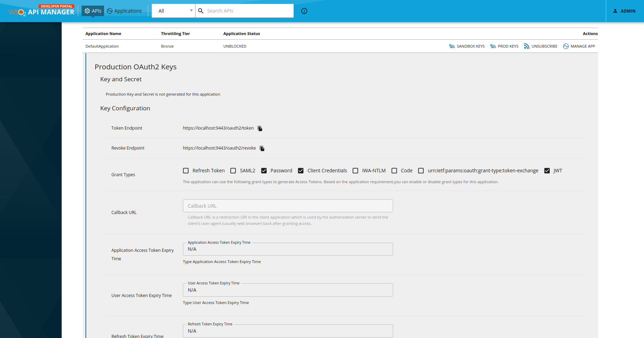644x338 pixels.
Task: Uncheck the JWT grant type
Action: [547, 171]
